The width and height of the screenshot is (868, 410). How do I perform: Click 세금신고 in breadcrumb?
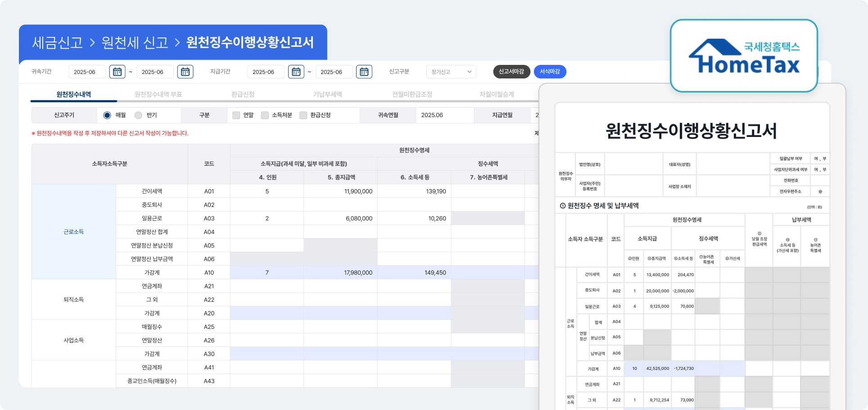58,42
